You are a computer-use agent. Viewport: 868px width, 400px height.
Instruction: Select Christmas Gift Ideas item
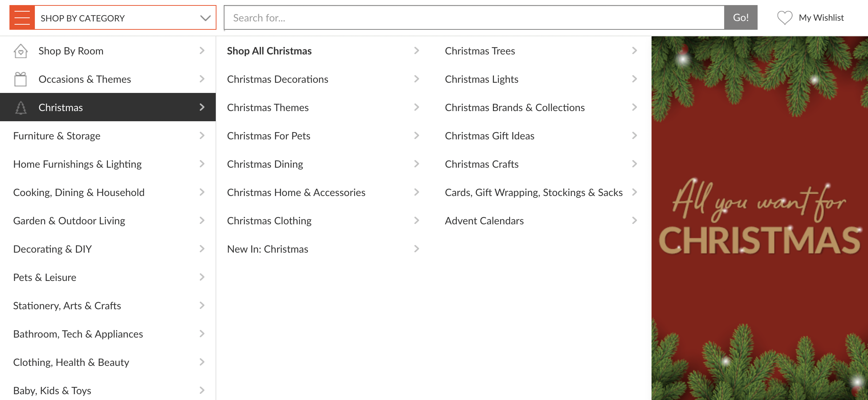(490, 136)
